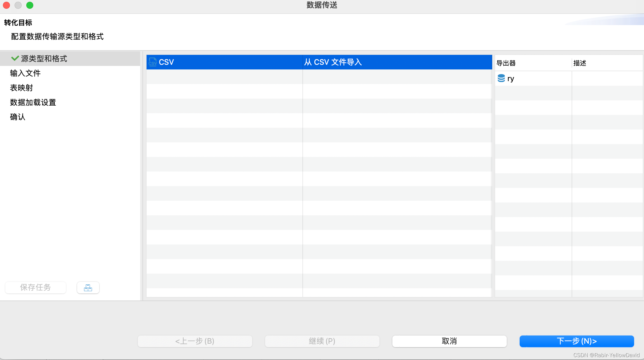Click the ry database icon
Image resolution: width=644 pixels, height=360 pixels.
pos(501,78)
